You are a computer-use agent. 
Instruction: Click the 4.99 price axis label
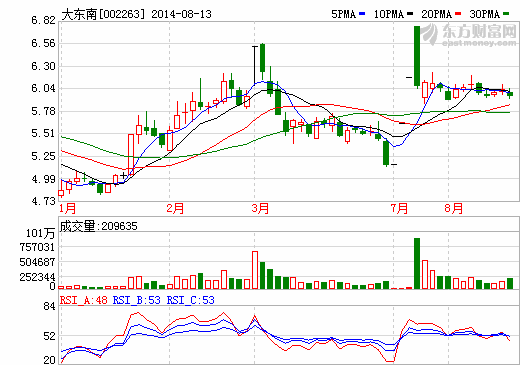click(x=43, y=179)
